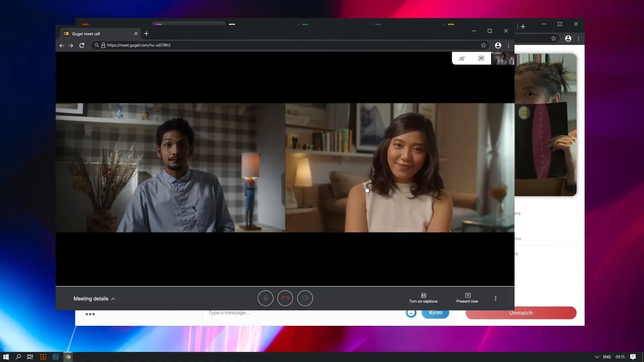Image resolution: width=644 pixels, height=362 pixels.
Task: Expand Meeting details section
Action: coord(94,298)
